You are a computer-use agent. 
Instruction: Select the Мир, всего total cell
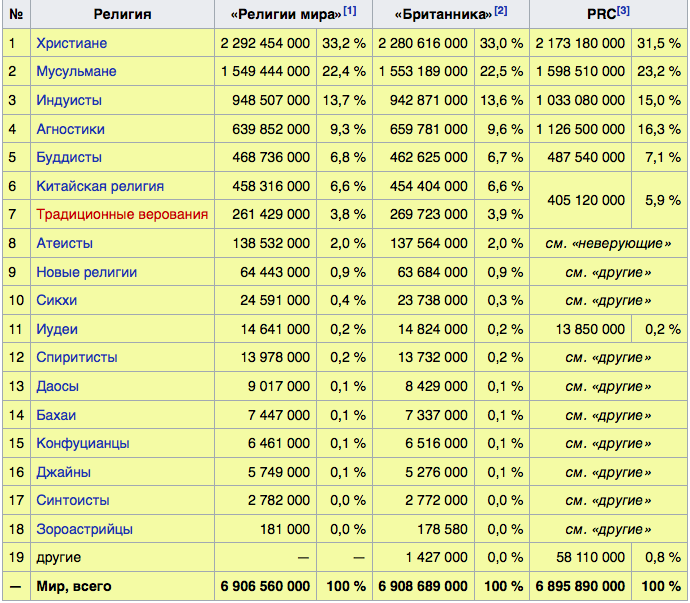tap(74, 586)
